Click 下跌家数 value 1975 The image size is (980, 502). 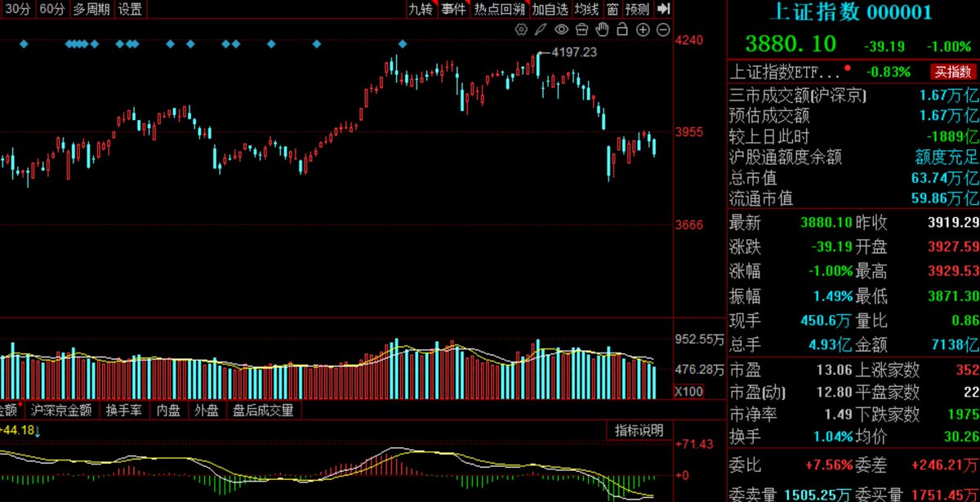[962, 415]
